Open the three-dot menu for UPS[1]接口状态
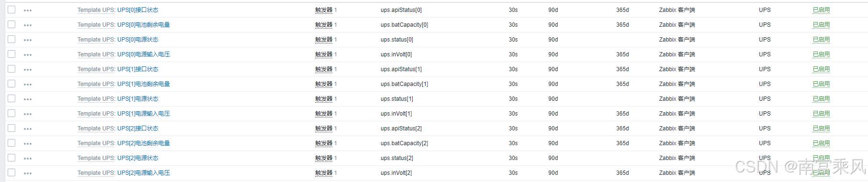The width and height of the screenshot is (868, 182). pyautogui.click(x=28, y=70)
